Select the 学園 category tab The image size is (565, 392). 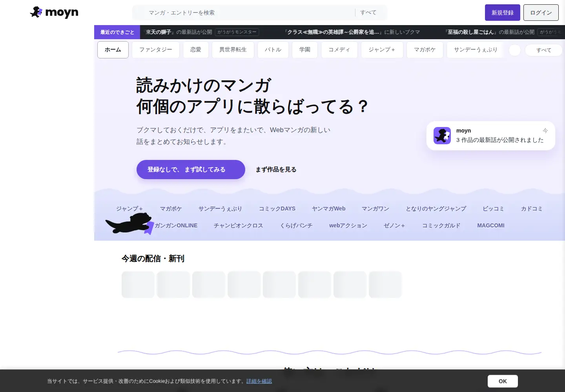point(305,50)
